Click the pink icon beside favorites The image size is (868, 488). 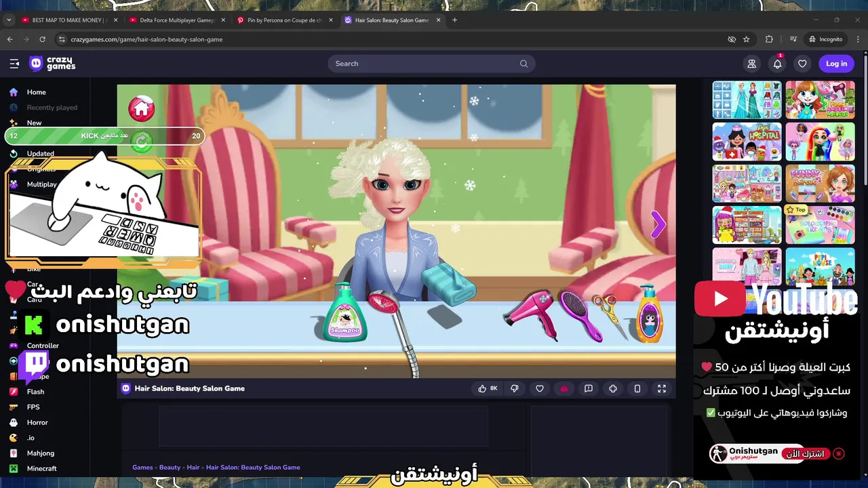[564, 388]
